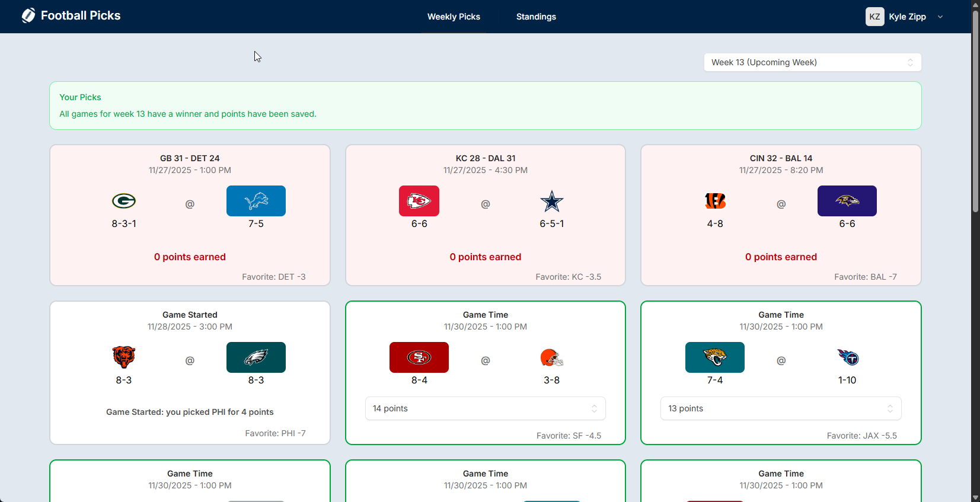This screenshot has height=502, width=980.
Task: Open the Week 13 week selector dropdown
Action: [812, 62]
